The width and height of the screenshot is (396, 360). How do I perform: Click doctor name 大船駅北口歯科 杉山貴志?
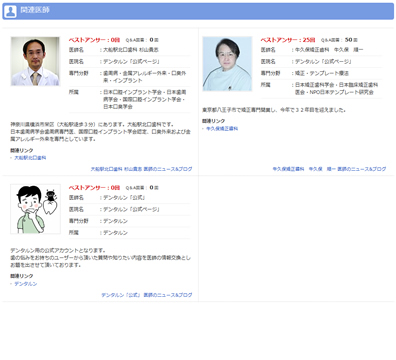(x=131, y=50)
